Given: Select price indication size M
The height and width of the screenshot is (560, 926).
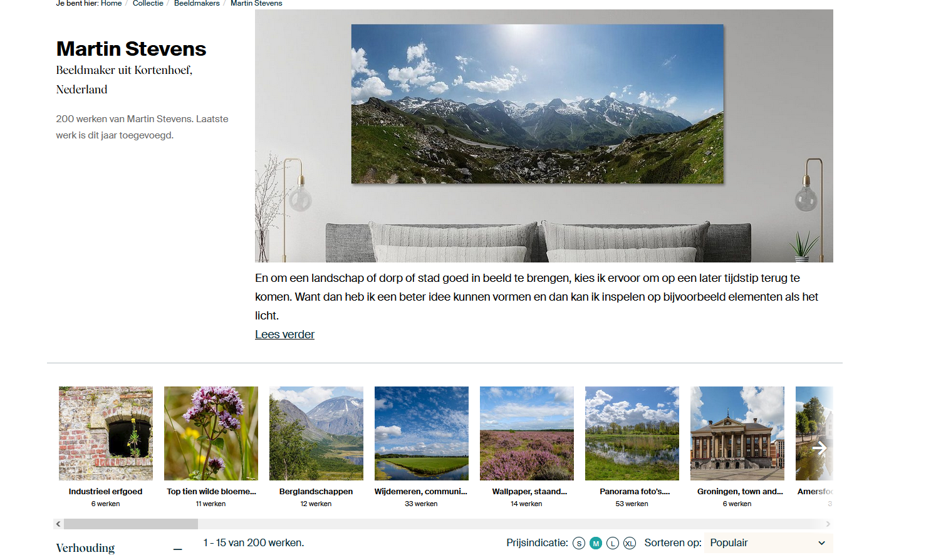Looking at the screenshot, I should coord(596,544).
